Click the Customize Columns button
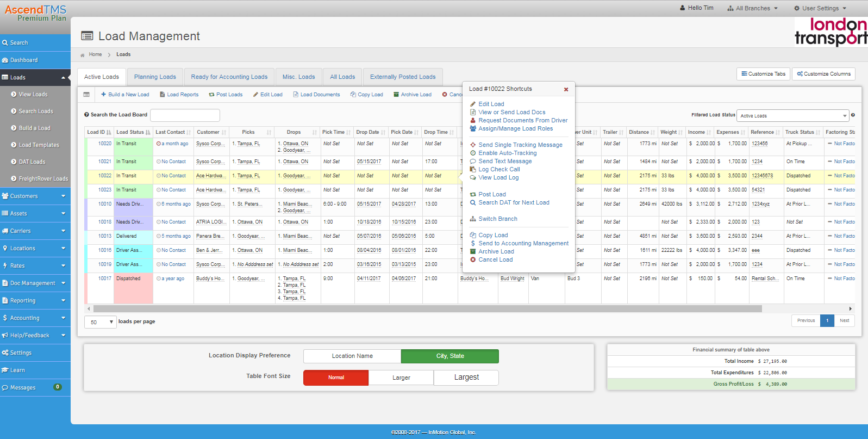Image resolution: width=868 pixels, height=439 pixels. coord(823,74)
